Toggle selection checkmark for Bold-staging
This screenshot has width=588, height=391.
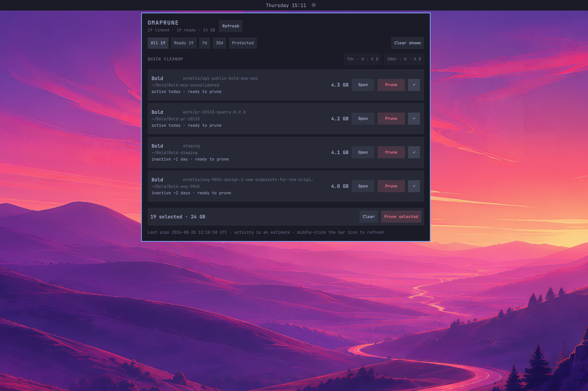coord(414,152)
